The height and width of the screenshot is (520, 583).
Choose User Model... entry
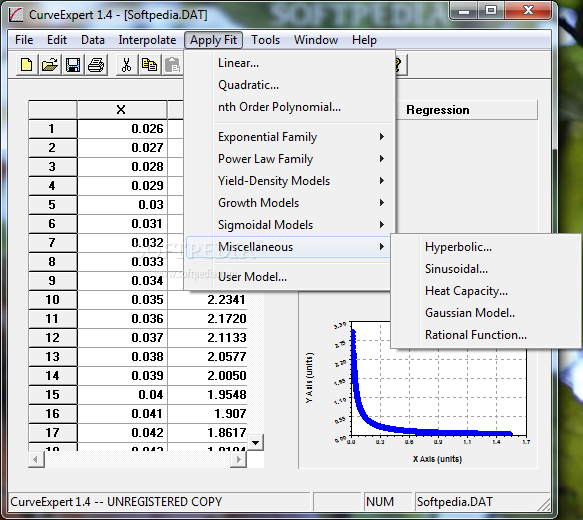click(289, 277)
